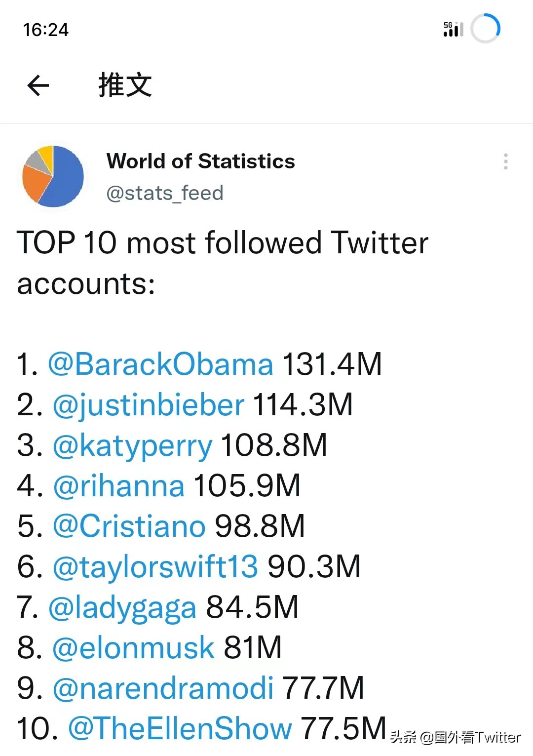
Task: Open the @stats_feed handle
Action: [165, 193]
